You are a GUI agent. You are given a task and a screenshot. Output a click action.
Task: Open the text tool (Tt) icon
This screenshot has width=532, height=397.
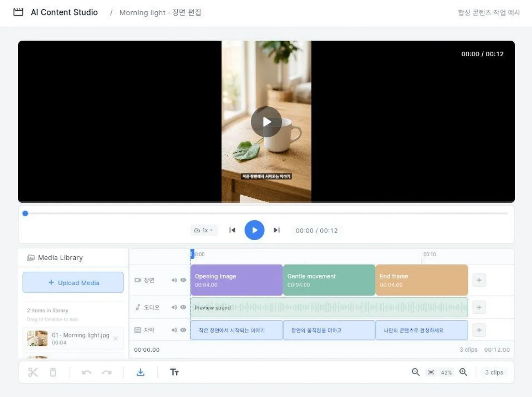click(x=174, y=372)
